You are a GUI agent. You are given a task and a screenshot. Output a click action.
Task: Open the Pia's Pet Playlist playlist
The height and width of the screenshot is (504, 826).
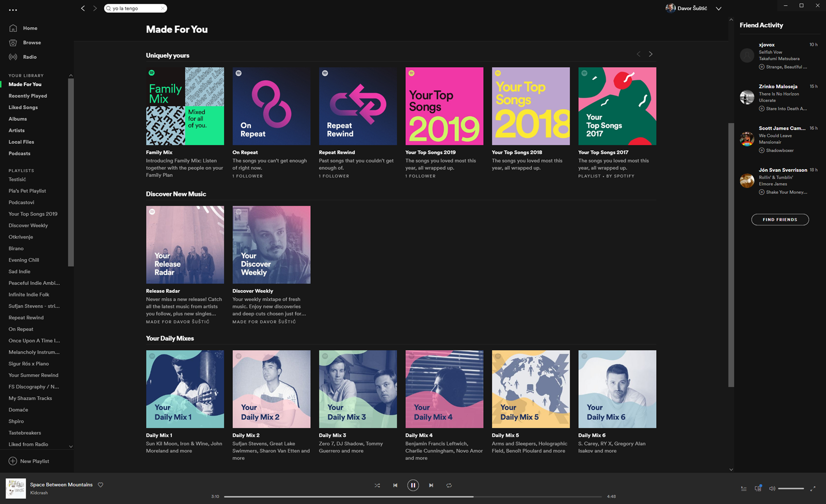click(x=27, y=191)
